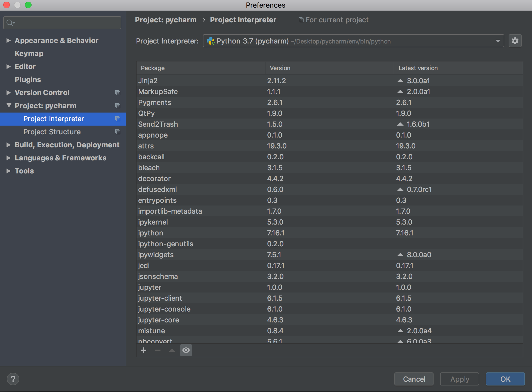Viewport: 532px width, 392px height.
Task: Expand the Editor section
Action: [x=8, y=67]
